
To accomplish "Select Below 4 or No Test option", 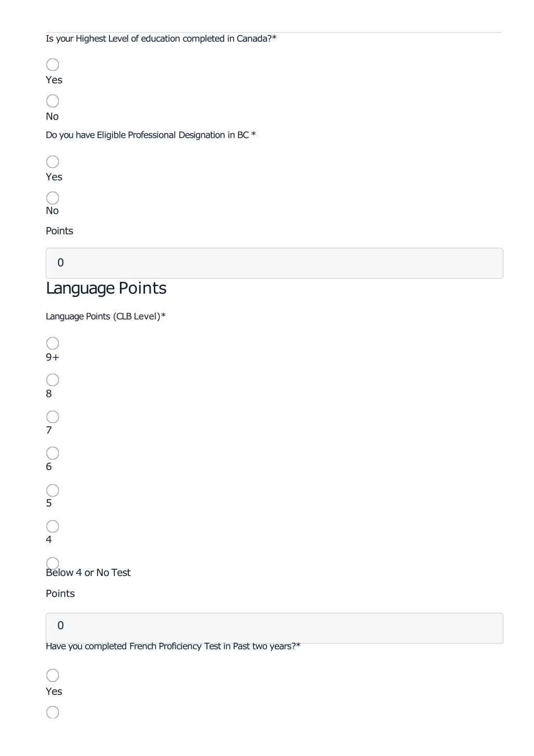I will (53, 563).
